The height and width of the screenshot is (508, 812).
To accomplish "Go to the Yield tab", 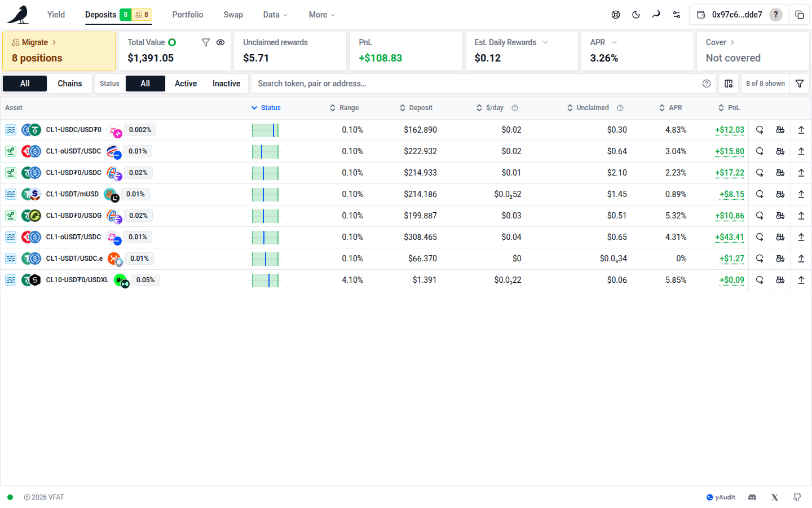I will pyautogui.click(x=56, y=15).
